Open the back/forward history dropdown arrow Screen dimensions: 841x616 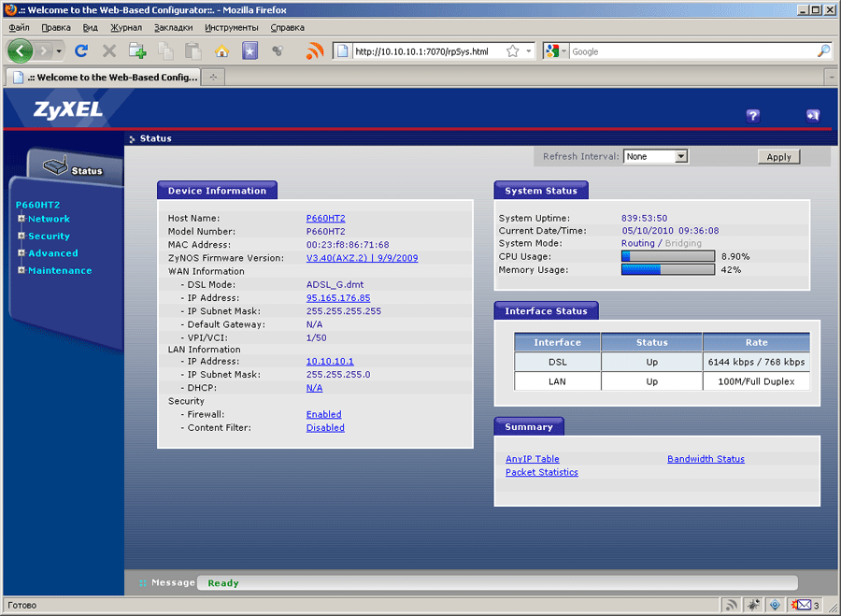(59, 51)
